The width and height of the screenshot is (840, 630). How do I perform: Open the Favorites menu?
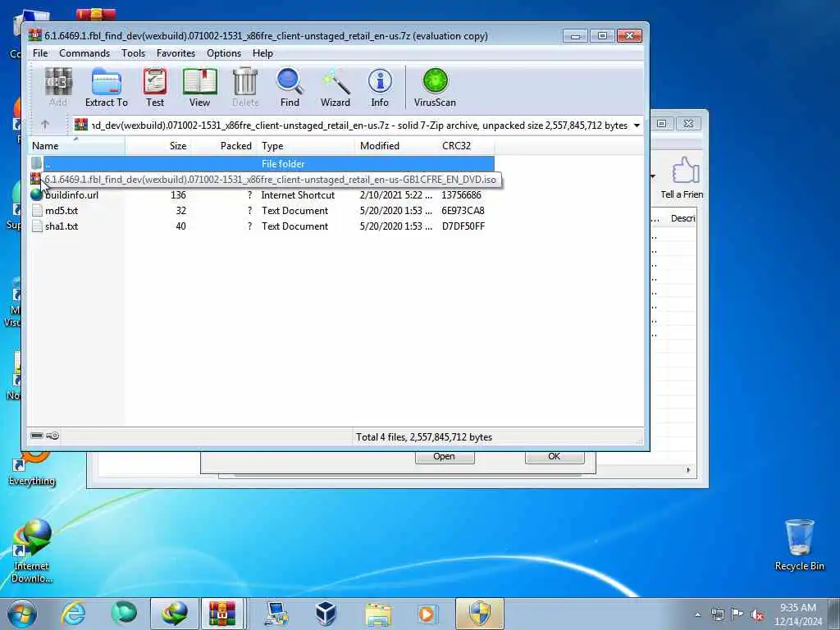pos(176,53)
